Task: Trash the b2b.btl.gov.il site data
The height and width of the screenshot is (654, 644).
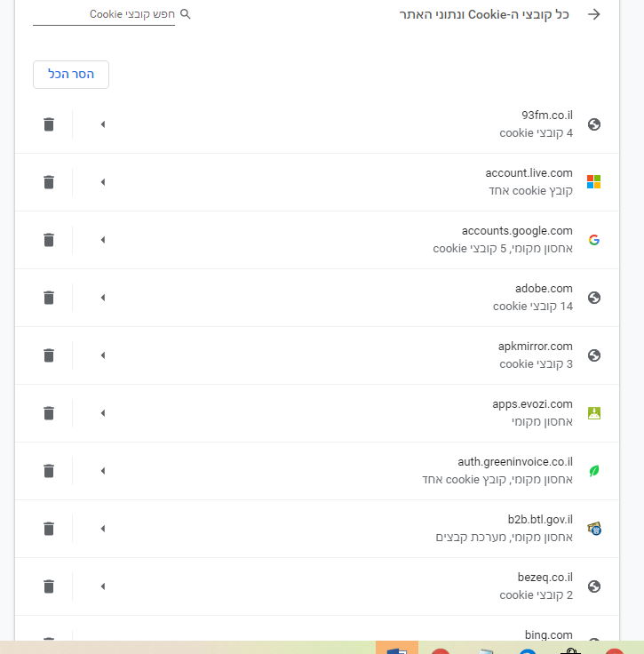Action: click(x=49, y=529)
